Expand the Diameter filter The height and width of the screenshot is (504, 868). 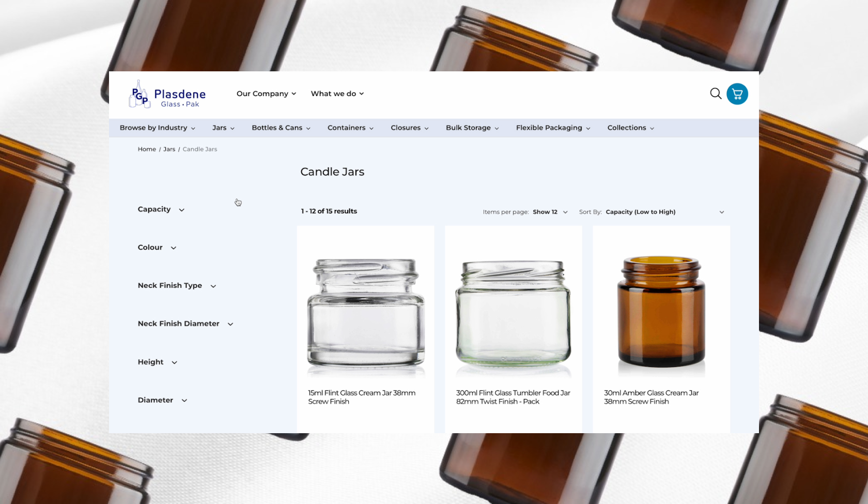pyautogui.click(x=162, y=400)
